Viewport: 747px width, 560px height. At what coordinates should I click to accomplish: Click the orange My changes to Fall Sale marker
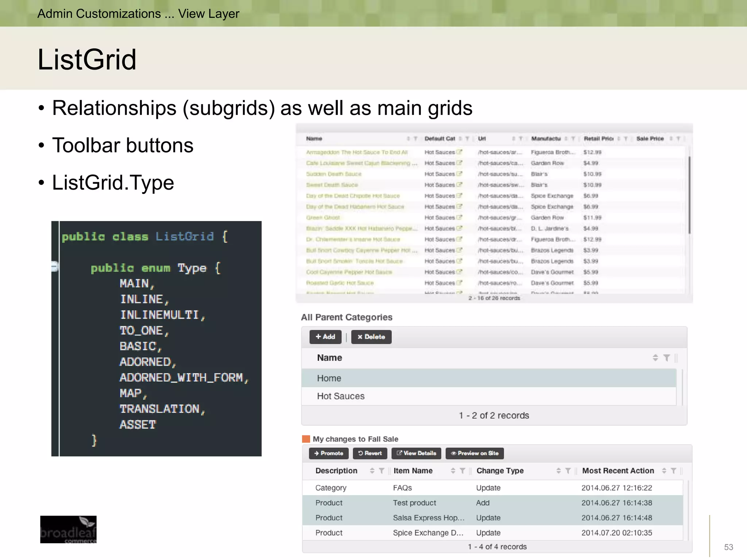pyautogui.click(x=306, y=439)
